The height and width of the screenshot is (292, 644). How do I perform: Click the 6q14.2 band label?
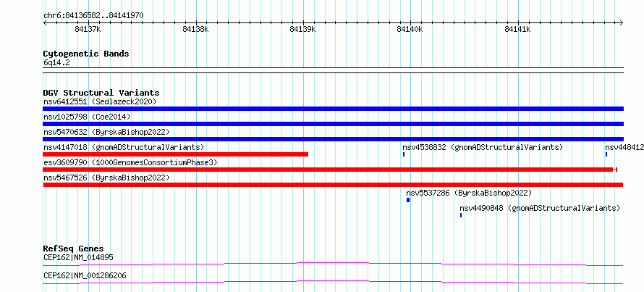tap(56, 62)
